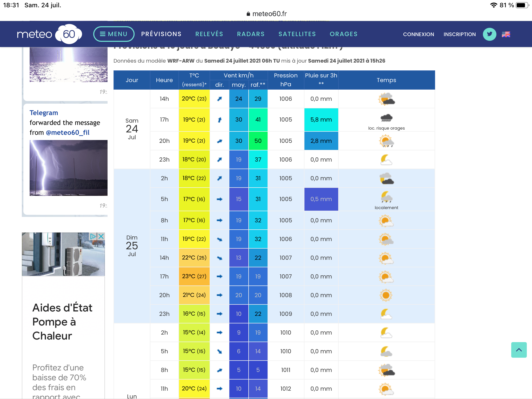Open the PRÉVISIONS menu
This screenshot has height=399, width=532.
pyautogui.click(x=161, y=34)
